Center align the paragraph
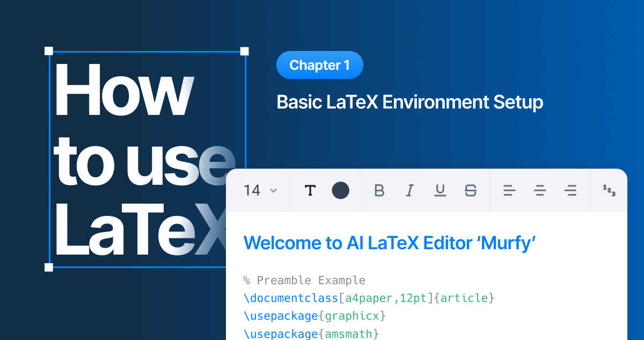Screen dimensions: 644x340 (540, 190)
